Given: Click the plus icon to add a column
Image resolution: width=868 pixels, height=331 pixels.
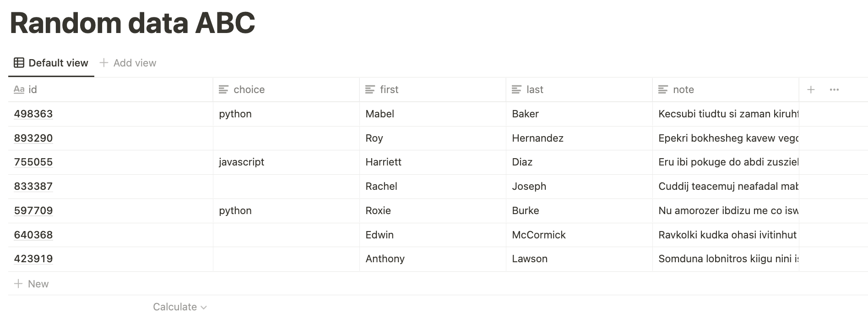Looking at the screenshot, I should click(811, 89).
